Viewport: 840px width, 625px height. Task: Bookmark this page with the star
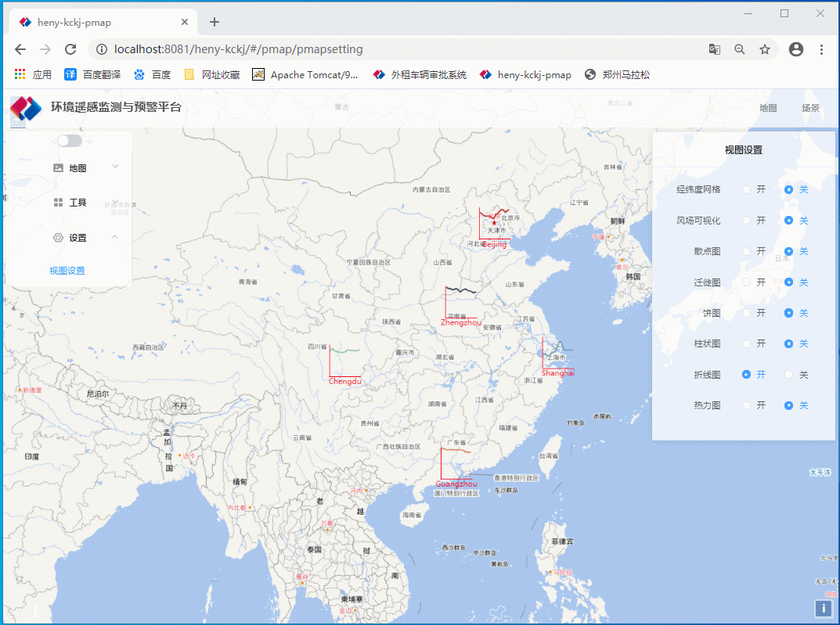(x=765, y=49)
